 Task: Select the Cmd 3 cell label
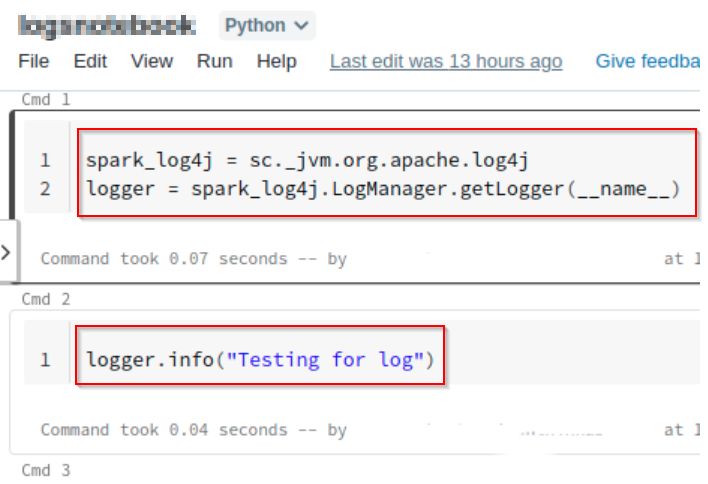click(46, 469)
